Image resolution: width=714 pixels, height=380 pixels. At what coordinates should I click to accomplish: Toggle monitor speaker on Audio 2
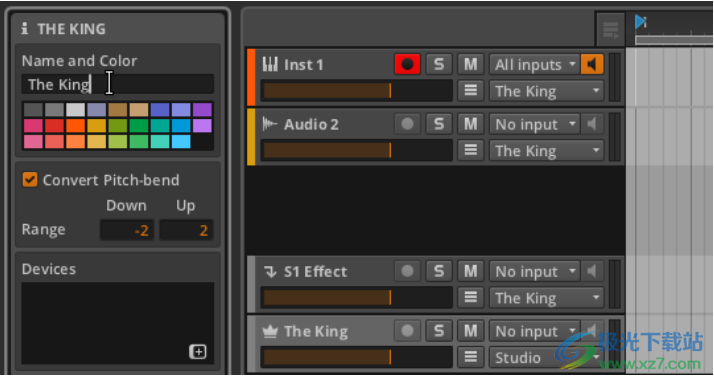[592, 124]
